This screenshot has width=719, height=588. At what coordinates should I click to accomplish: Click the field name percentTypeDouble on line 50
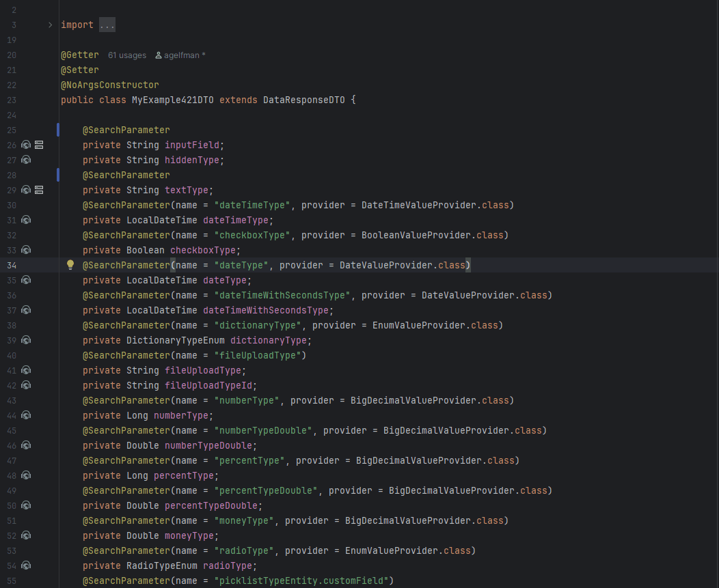[211, 505]
